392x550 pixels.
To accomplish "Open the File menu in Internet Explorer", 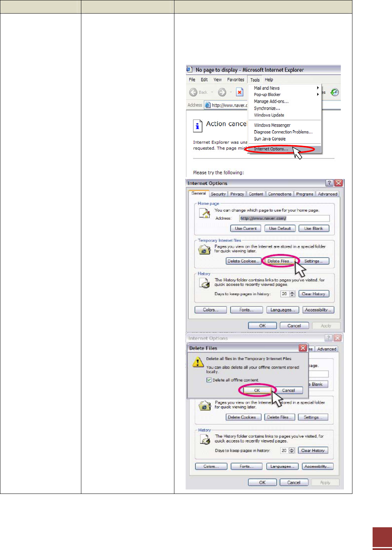I will click(192, 80).
